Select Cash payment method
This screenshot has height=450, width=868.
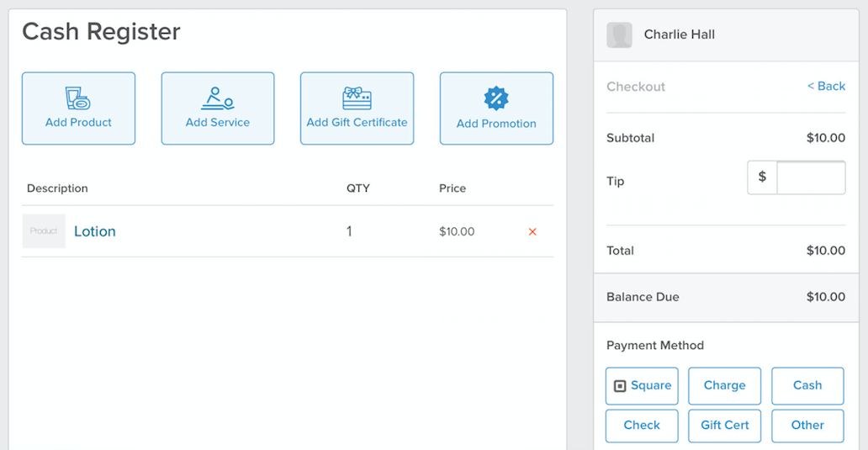click(807, 386)
